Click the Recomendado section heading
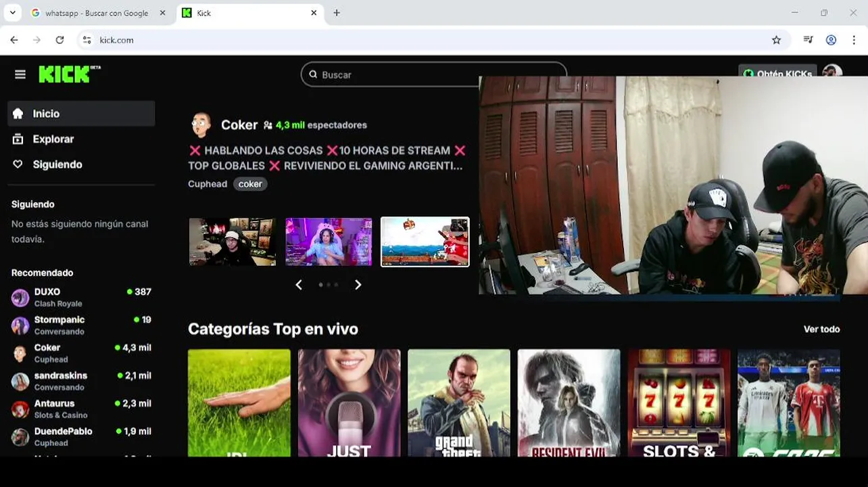 coord(42,273)
